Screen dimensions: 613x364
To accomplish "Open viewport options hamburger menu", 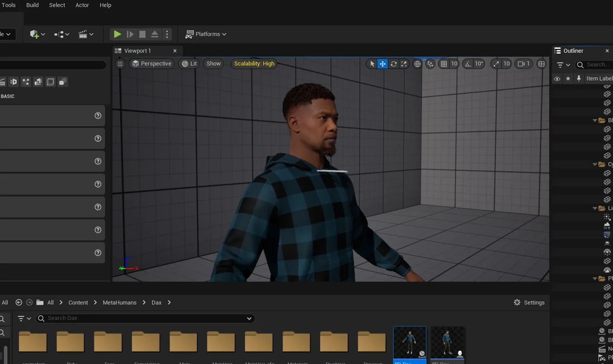I will pos(120,64).
